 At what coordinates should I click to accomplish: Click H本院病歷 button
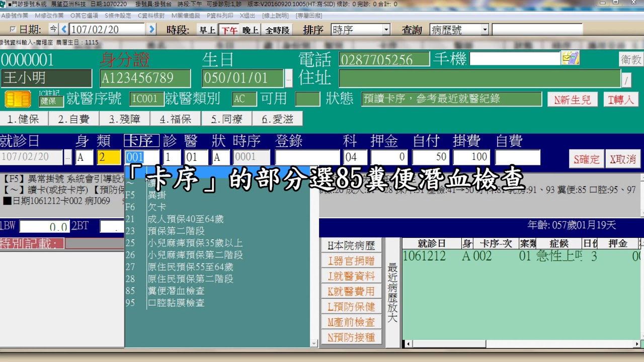tap(351, 246)
